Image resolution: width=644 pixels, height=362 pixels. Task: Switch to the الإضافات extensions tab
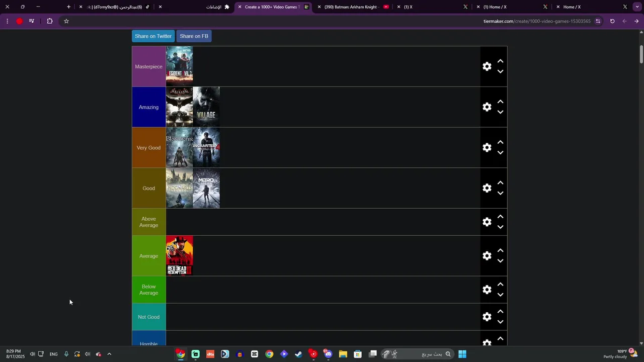click(195, 7)
